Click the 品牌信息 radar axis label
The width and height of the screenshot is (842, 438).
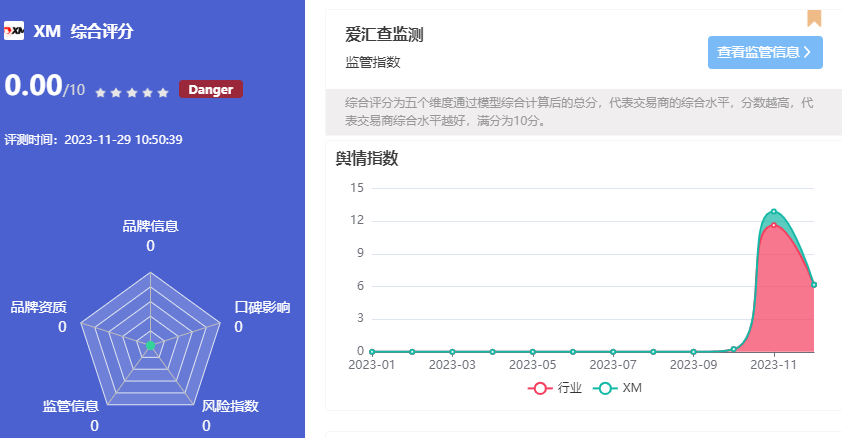(150, 226)
